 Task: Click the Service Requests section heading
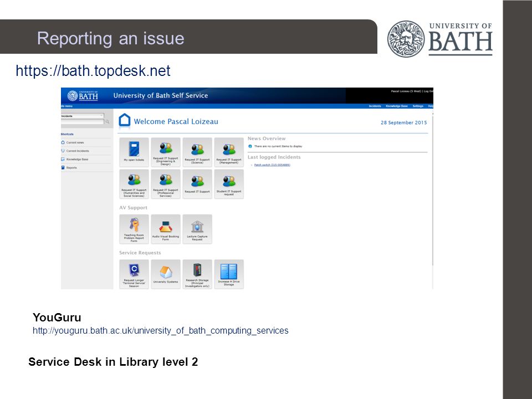140,253
